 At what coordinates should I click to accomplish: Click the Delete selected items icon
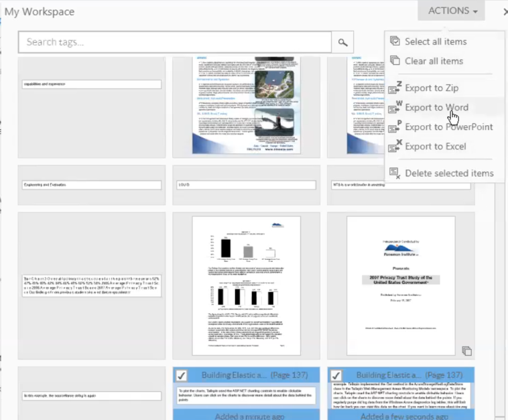coord(395,173)
